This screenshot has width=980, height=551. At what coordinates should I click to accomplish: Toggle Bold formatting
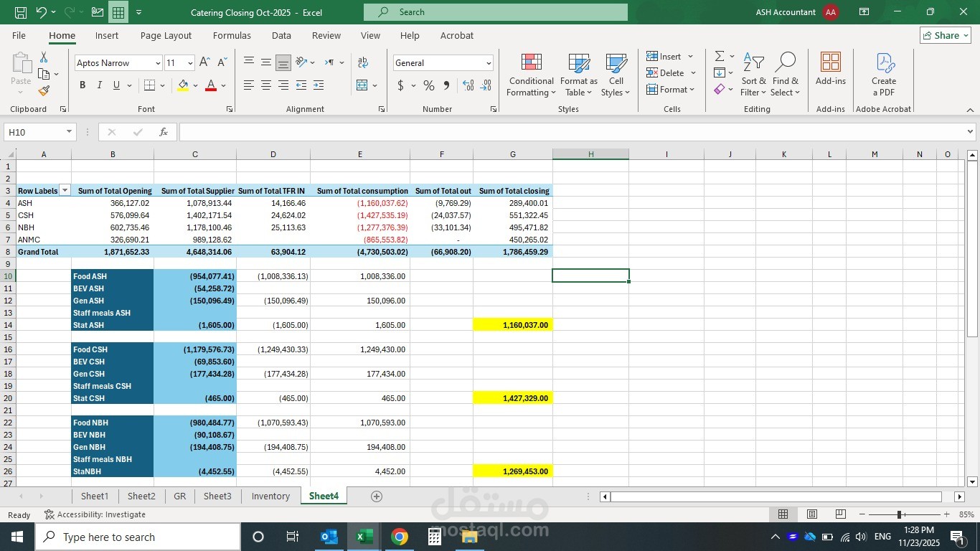click(x=83, y=85)
